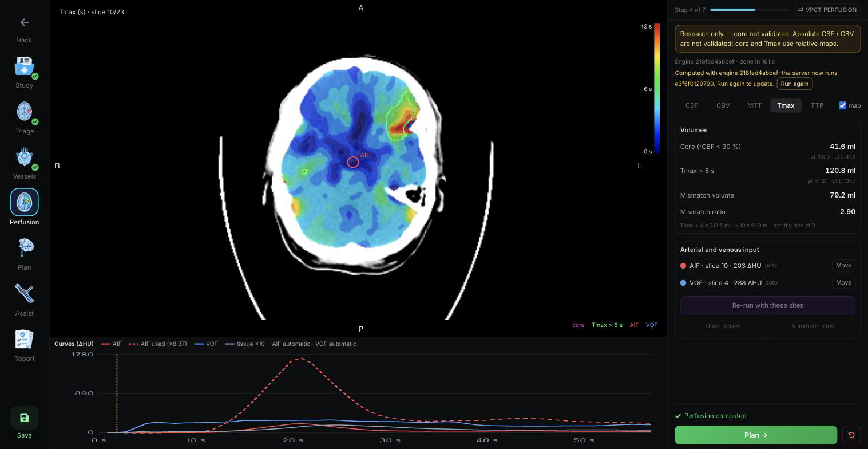Image resolution: width=868 pixels, height=449 pixels.
Task: Select the Tmax tab
Action: pos(786,105)
